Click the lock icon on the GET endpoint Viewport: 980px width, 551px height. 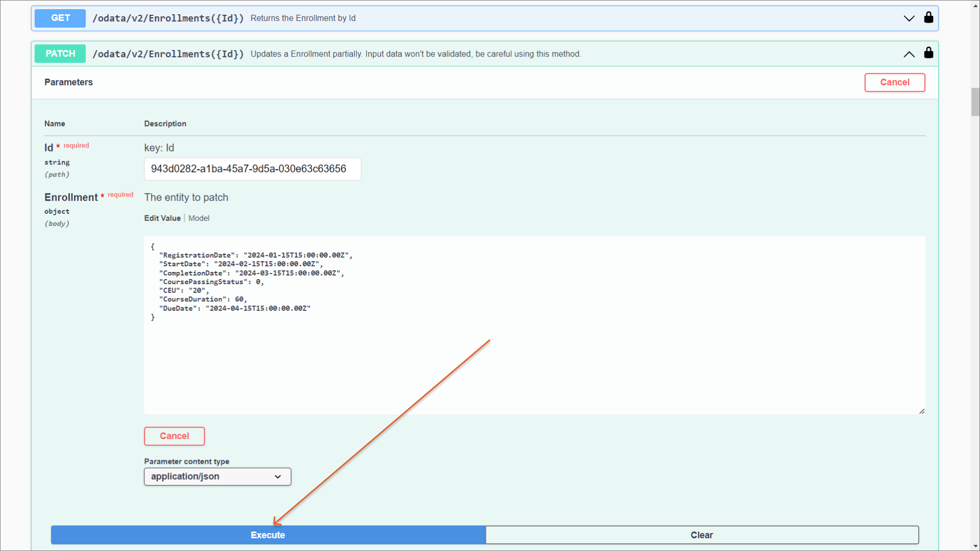[928, 18]
